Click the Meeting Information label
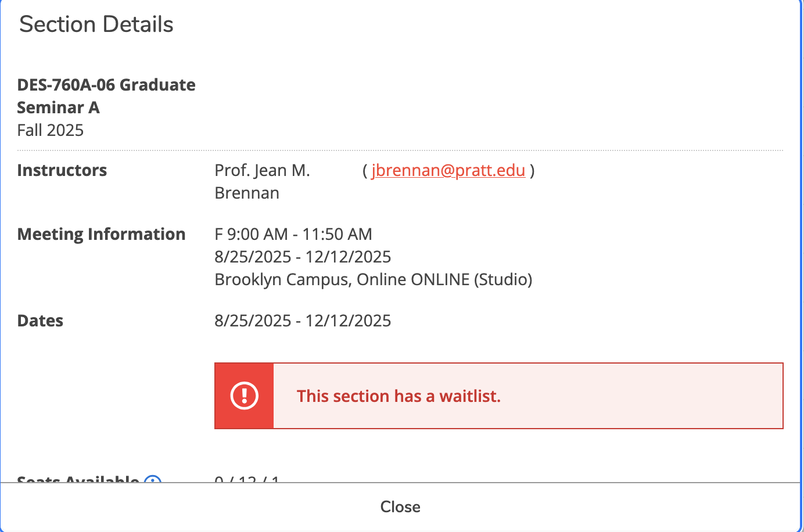804x532 pixels. [102, 234]
